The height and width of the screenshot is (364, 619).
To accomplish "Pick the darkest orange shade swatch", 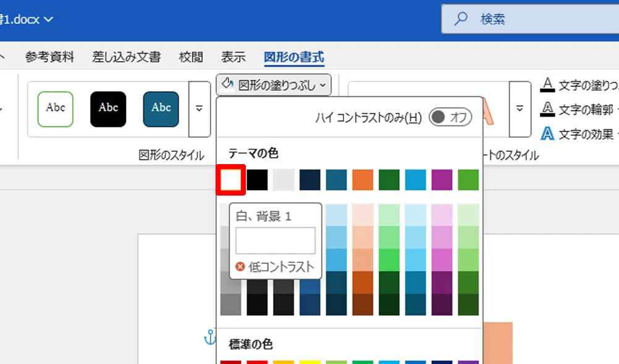I will [x=363, y=304].
